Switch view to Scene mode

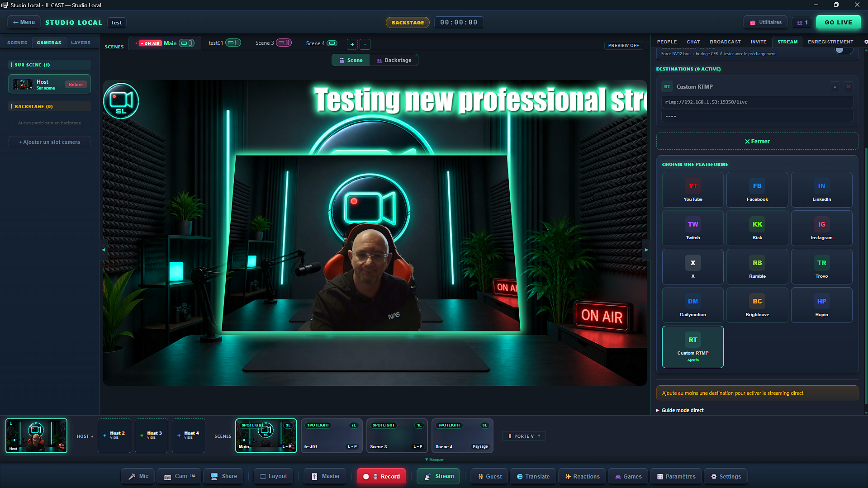pos(351,60)
